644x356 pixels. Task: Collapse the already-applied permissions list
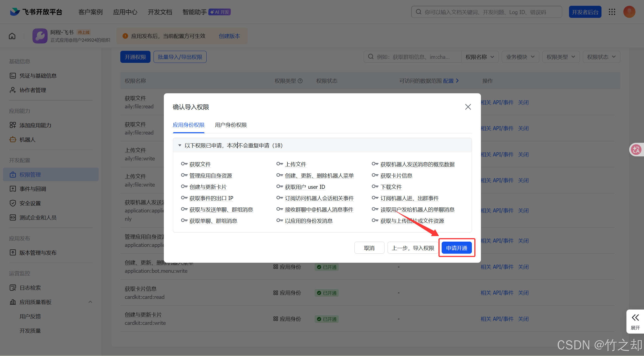180,145
